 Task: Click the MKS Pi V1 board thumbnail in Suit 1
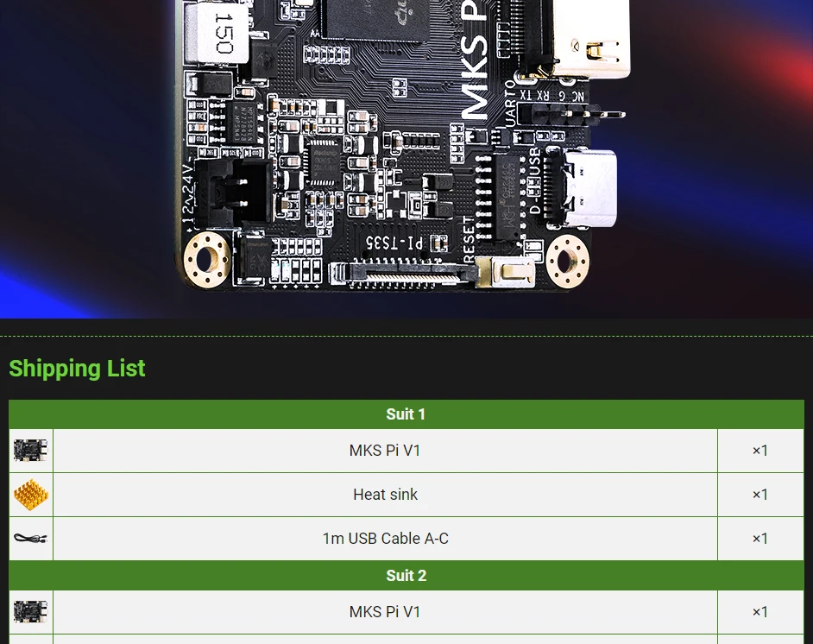pos(31,450)
